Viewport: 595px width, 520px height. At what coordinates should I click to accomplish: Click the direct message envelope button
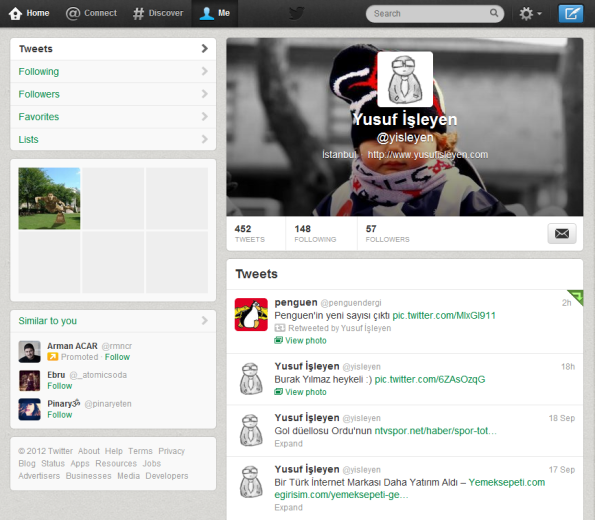coord(562,233)
